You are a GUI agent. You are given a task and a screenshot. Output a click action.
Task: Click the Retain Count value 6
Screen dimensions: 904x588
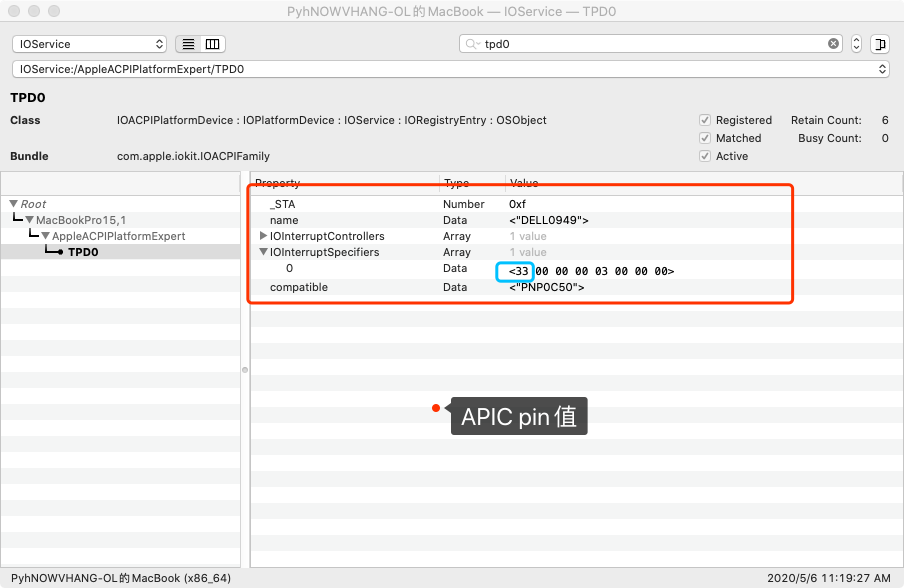884,120
